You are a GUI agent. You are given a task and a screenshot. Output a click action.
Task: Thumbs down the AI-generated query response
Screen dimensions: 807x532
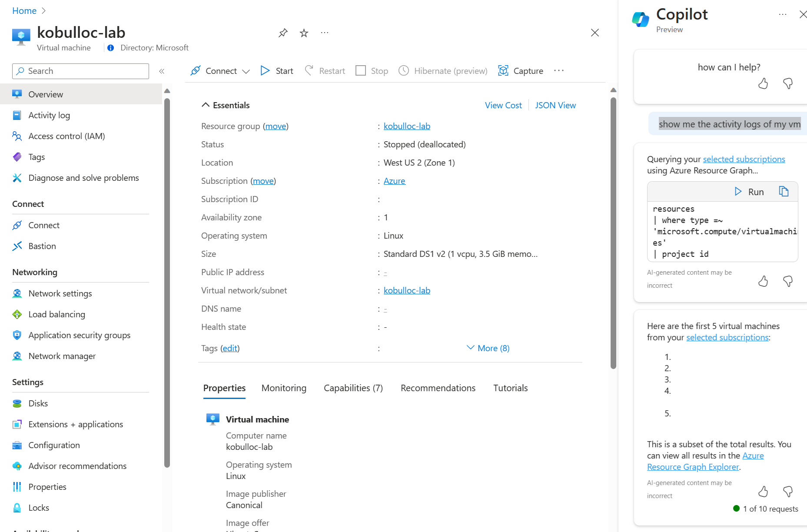point(788,281)
